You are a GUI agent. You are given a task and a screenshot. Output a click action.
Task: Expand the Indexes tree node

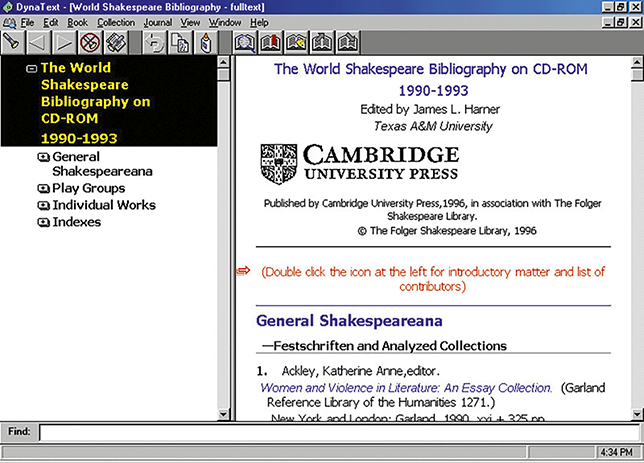tap(43, 223)
